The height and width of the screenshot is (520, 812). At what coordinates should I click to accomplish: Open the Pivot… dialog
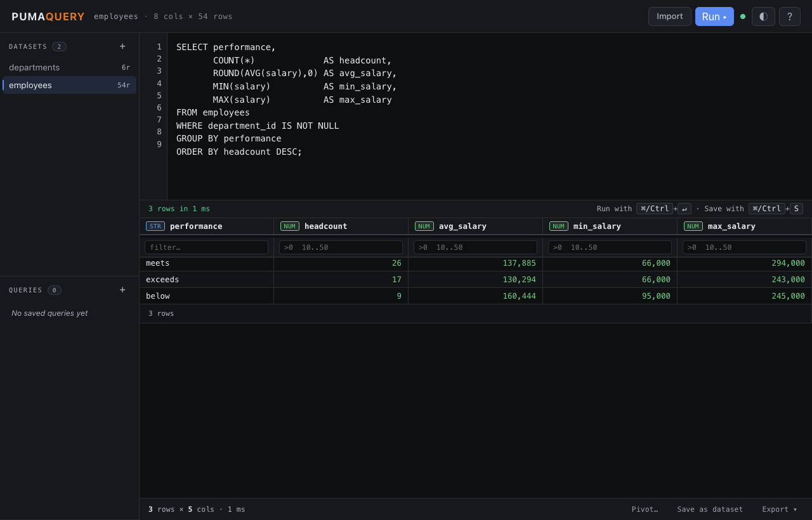tap(645, 509)
